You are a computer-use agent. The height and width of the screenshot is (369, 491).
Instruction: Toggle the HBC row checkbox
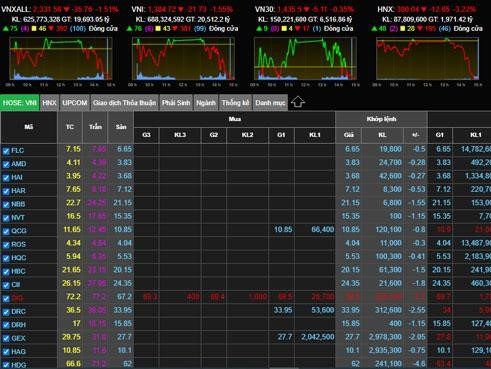(6, 272)
